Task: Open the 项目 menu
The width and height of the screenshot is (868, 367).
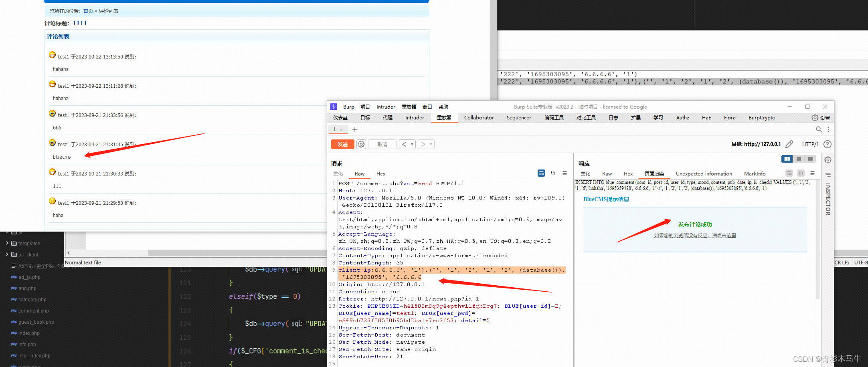Action: click(x=365, y=107)
